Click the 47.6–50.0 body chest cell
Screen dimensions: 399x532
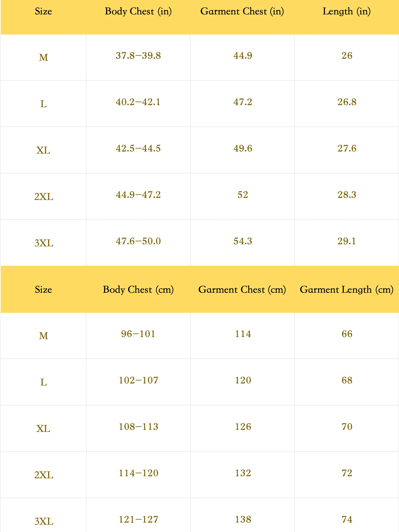click(x=138, y=241)
